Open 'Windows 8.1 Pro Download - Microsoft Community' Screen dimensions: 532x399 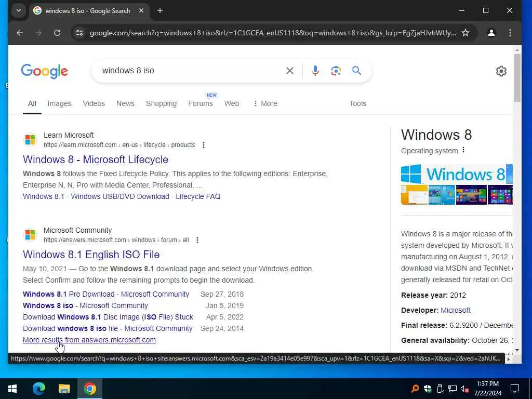(x=106, y=294)
